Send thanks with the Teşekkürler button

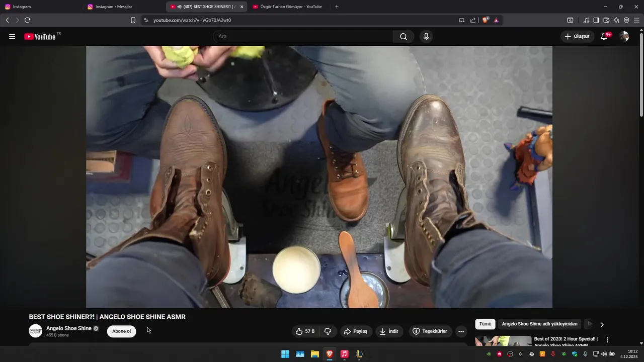point(430,331)
